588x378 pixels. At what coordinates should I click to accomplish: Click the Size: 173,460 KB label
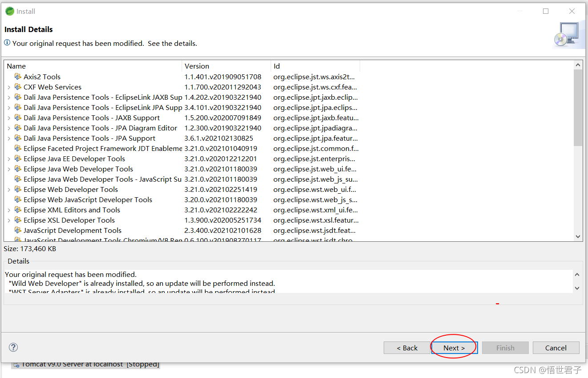click(30, 248)
